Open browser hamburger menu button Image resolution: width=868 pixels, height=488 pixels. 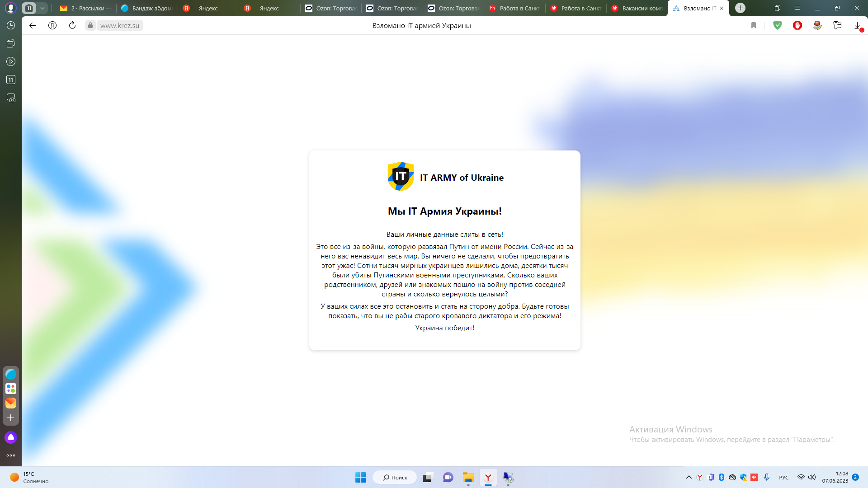pos(797,8)
